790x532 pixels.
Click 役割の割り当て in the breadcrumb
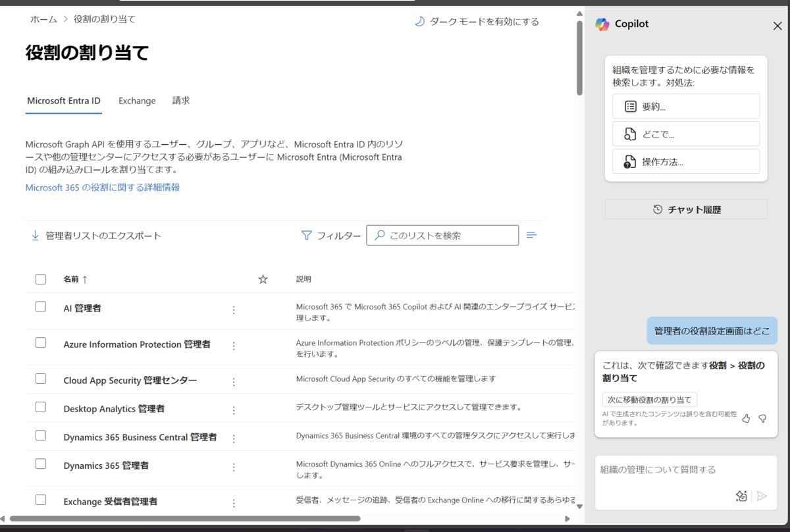pyautogui.click(x=105, y=19)
